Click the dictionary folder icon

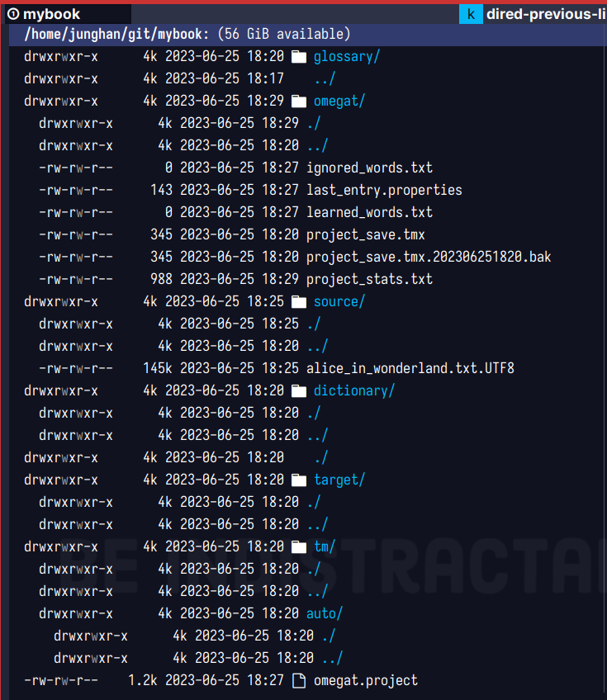pyautogui.click(x=298, y=390)
